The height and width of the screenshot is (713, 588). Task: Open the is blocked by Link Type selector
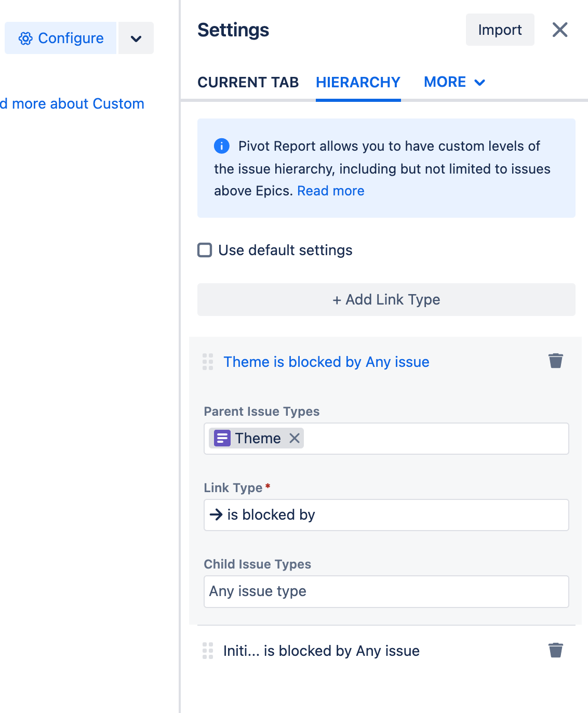point(386,514)
